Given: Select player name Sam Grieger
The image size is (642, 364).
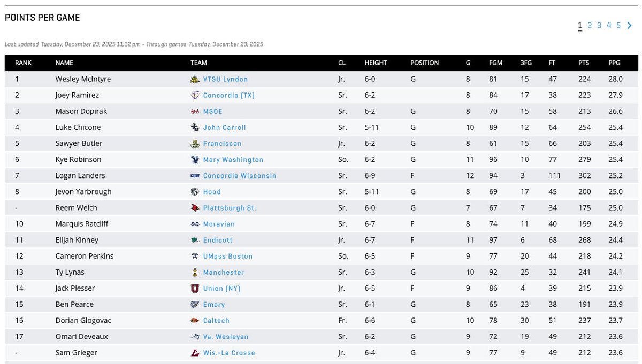Looking at the screenshot, I should [77, 352].
